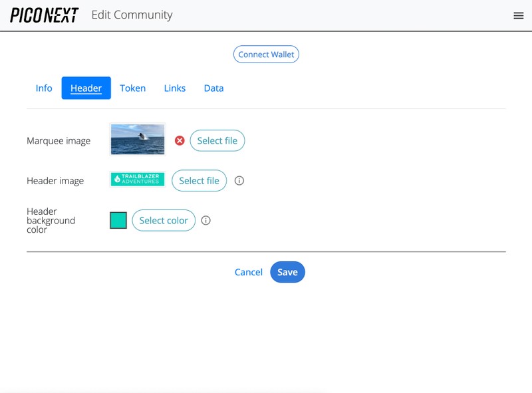The image size is (532, 393).
Task: Cancel editing the community
Action: tap(248, 272)
